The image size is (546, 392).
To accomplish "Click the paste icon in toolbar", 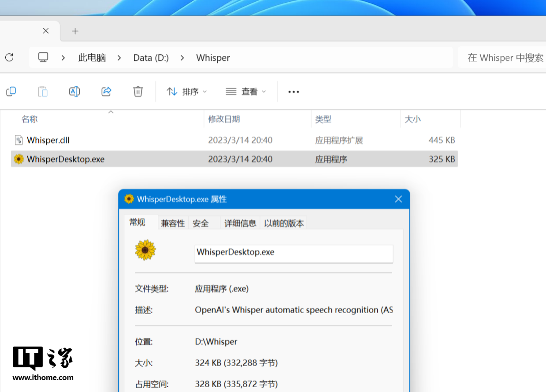I will coord(43,92).
